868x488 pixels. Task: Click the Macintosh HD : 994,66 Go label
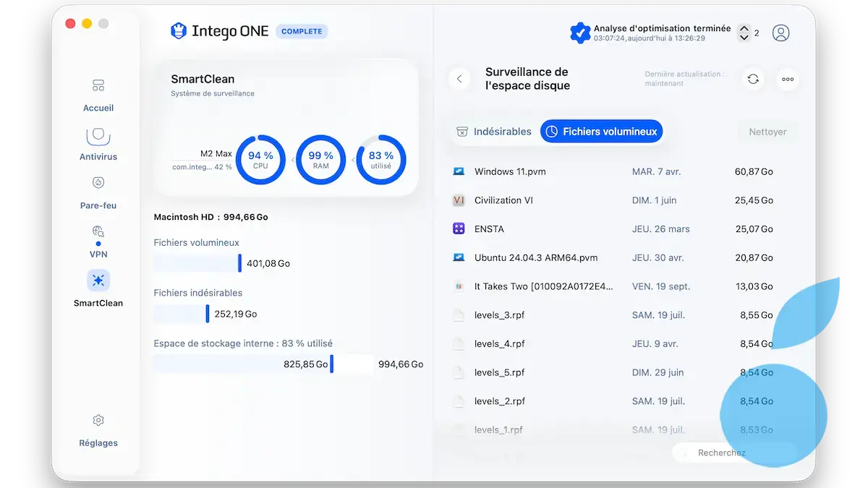pos(211,217)
